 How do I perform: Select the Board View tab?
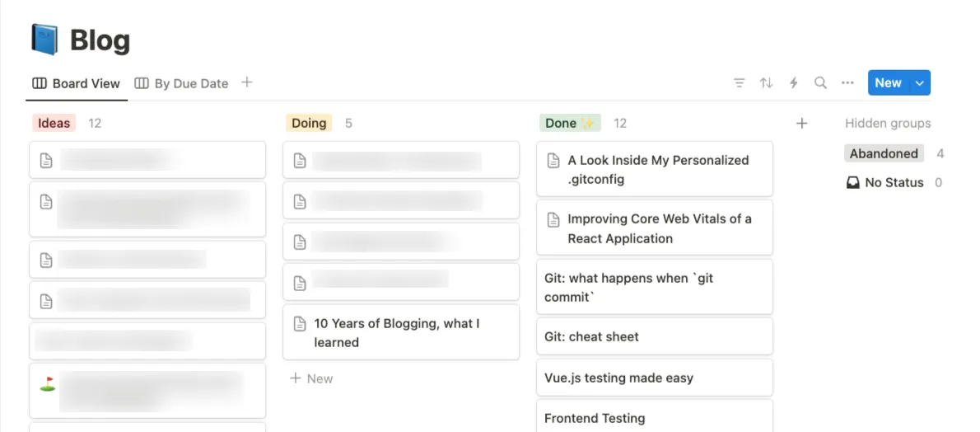pyautogui.click(x=77, y=83)
